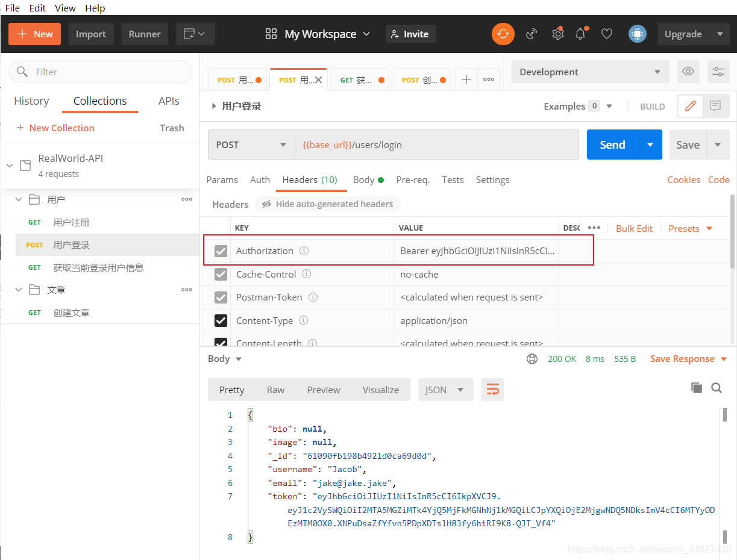Open the Upgrade dropdown arrow
737x560 pixels.
pyautogui.click(x=720, y=34)
